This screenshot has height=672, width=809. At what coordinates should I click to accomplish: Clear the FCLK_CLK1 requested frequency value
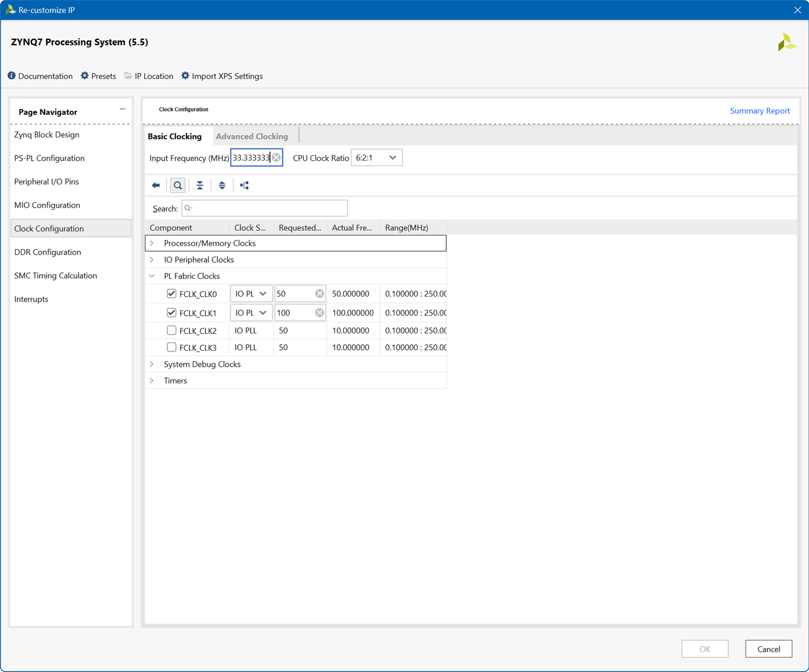click(319, 313)
